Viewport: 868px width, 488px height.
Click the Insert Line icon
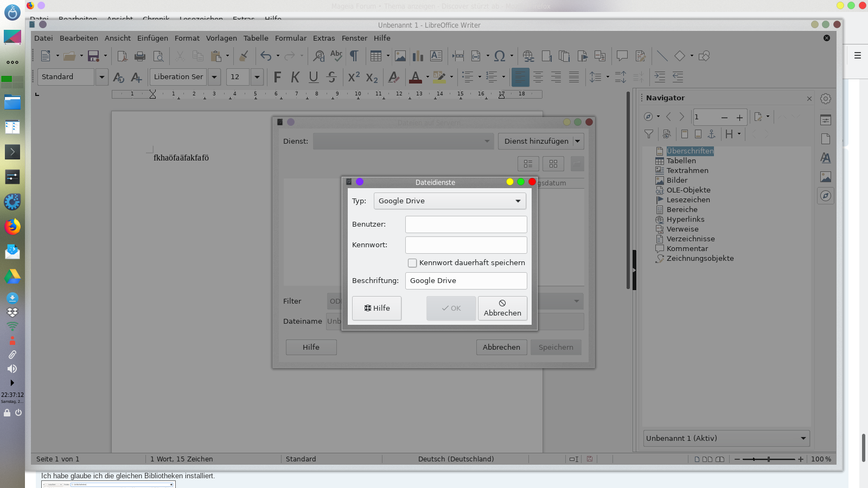tap(662, 56)
